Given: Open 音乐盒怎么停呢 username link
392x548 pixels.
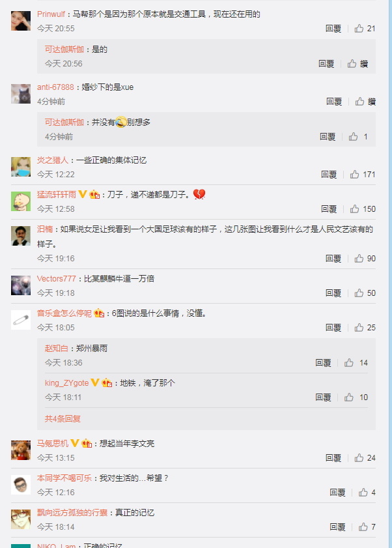Looking at the screenshot, I should pyautogui.click(x=64, y=313).
